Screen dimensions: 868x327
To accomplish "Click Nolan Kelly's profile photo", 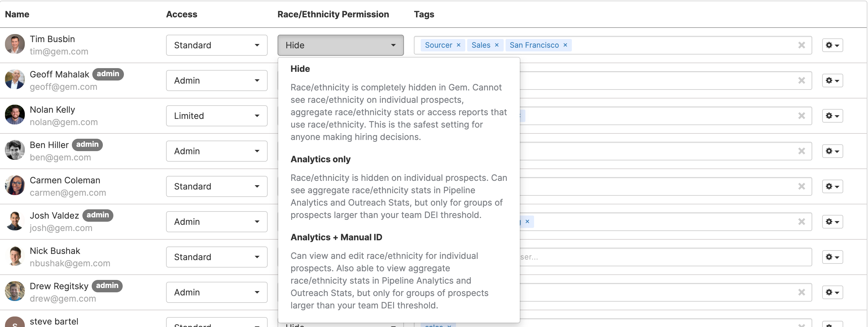I will [15, 115].
